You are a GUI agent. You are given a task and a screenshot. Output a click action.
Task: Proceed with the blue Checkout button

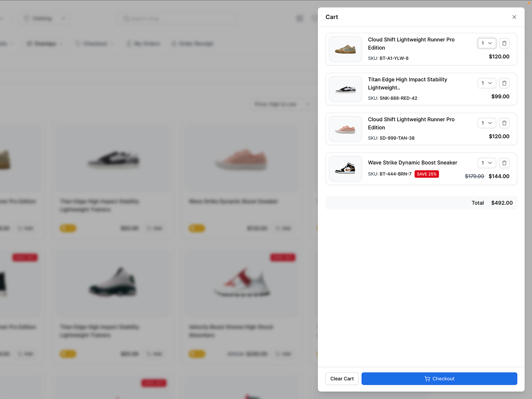[439, 379]
